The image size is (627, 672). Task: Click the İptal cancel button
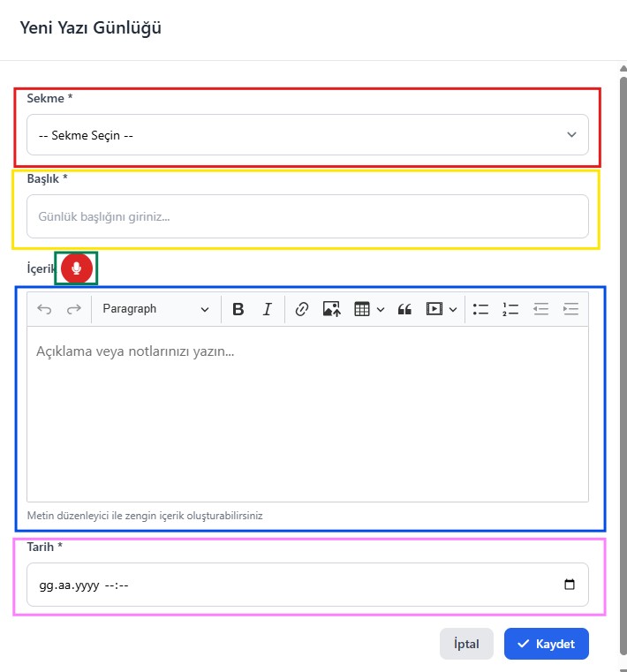point(465,644)
